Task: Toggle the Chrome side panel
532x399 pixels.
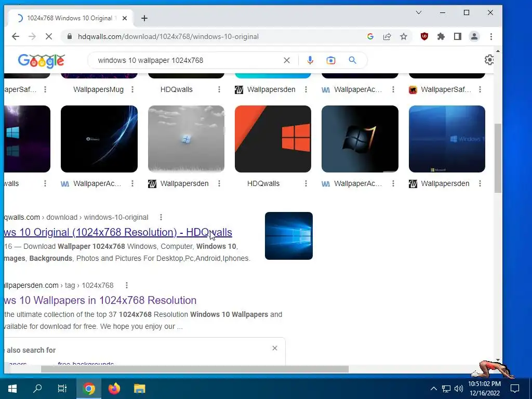Action: click(x=457, y=36)
